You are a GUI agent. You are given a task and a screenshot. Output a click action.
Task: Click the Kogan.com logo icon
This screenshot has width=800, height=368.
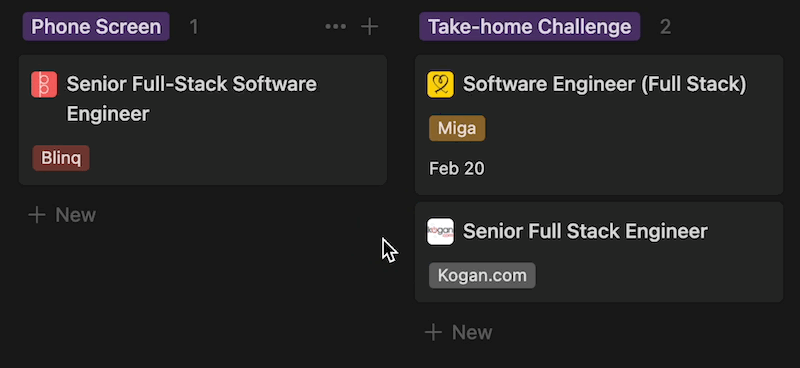click(x=440, y=232)
